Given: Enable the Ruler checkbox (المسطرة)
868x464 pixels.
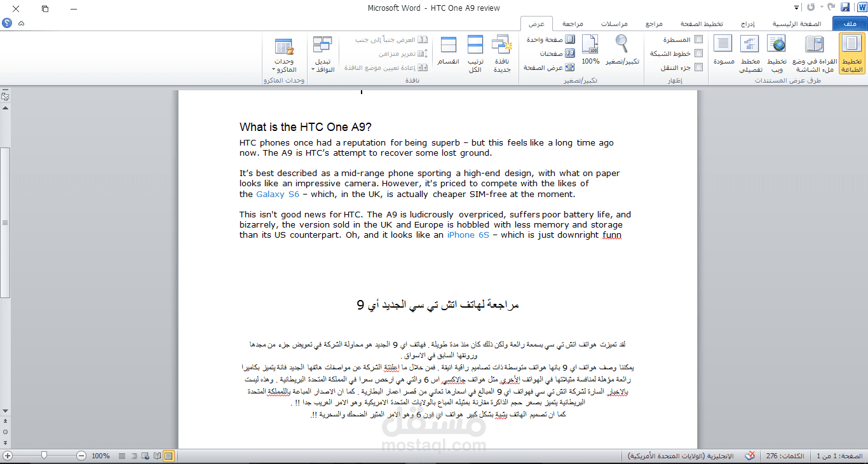Looking at the screenshot, I should coord(699,39).
